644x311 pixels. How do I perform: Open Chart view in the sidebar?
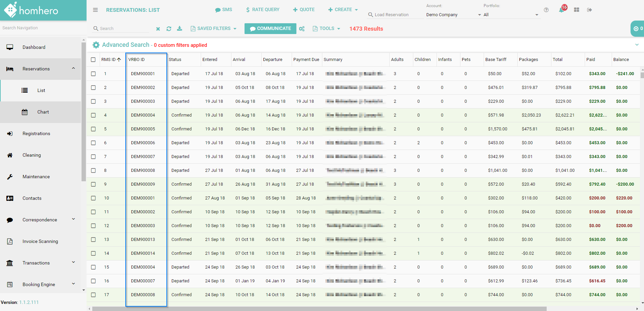click(43, 112)
